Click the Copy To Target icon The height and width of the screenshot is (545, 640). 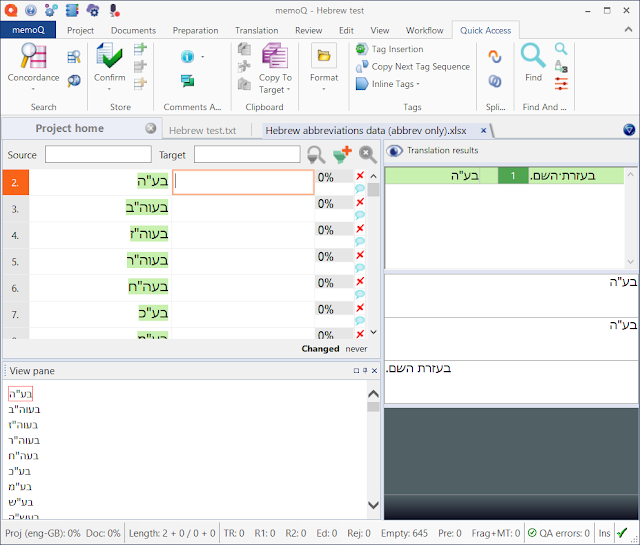click(x=275, y=56)
